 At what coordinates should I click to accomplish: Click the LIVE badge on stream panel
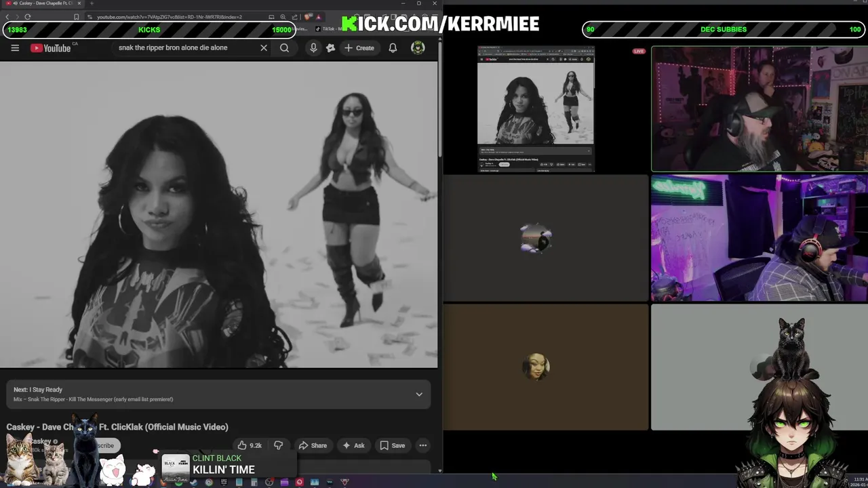click(x=639, y=52)
